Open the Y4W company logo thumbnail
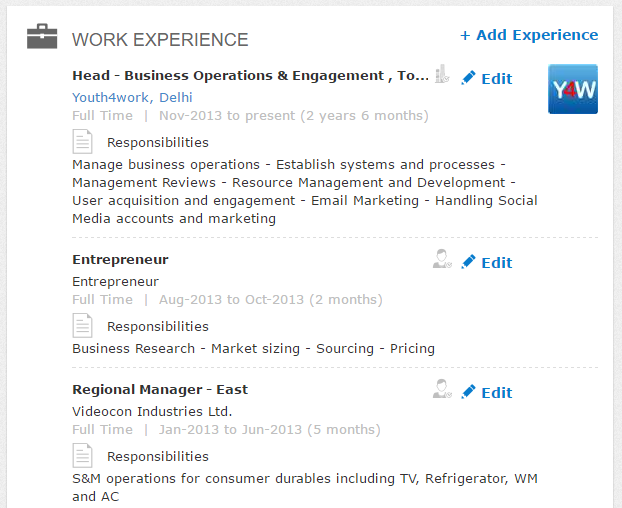 573,89
